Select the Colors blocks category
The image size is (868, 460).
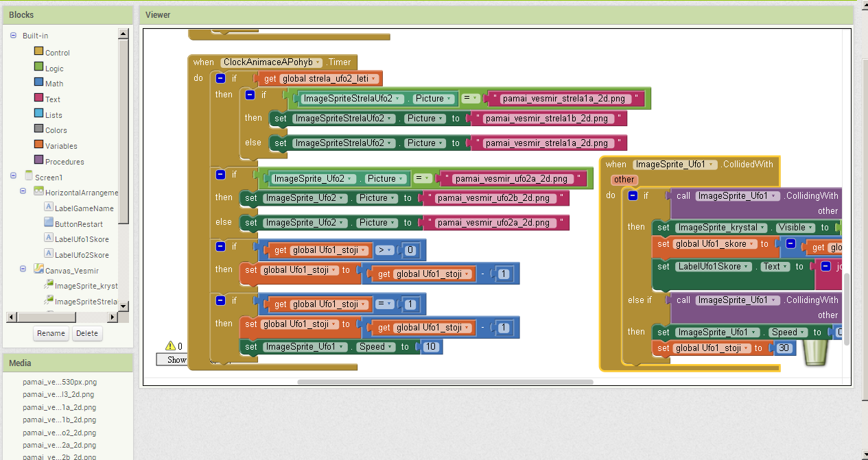point(51,130)
